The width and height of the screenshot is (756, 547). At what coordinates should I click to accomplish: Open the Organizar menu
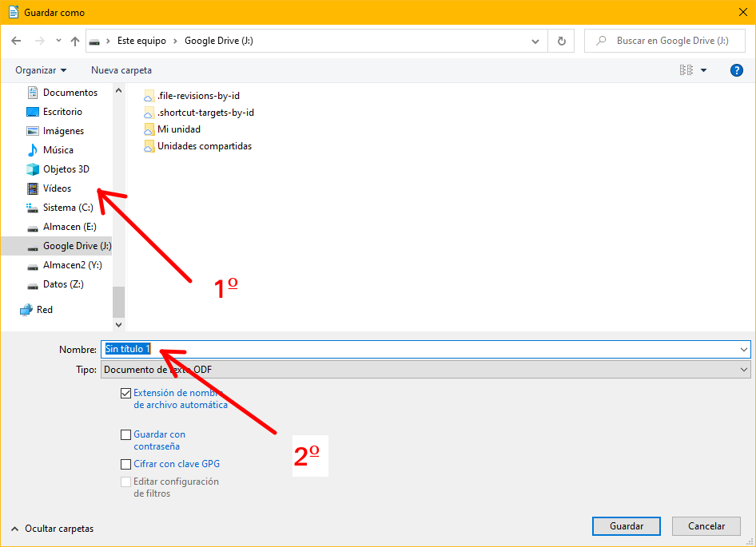click(41, 70)
